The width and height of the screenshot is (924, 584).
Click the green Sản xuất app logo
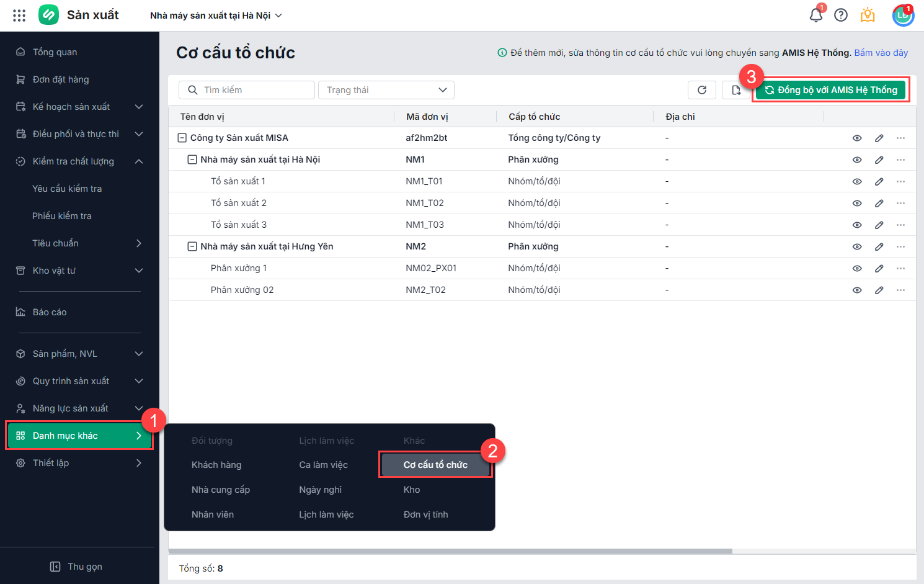tap(48, 15)
